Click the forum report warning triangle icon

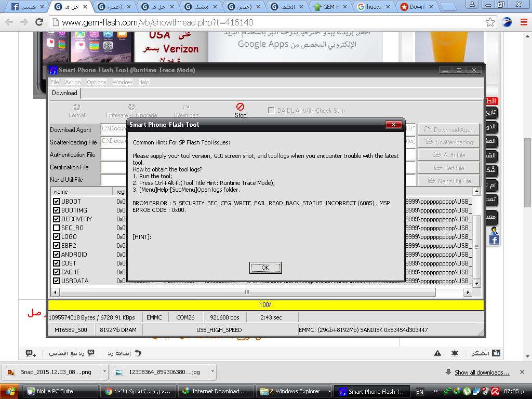click(x=437, y=353)
